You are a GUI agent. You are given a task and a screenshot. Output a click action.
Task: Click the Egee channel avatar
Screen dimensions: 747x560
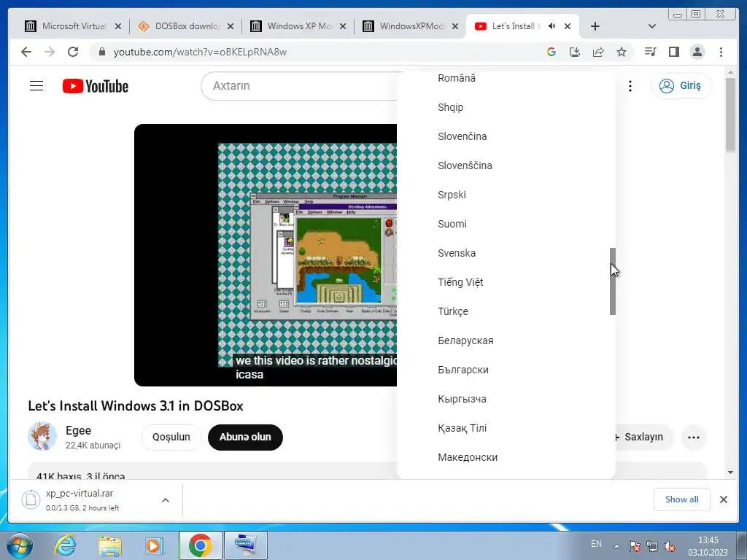coord(42,436)
